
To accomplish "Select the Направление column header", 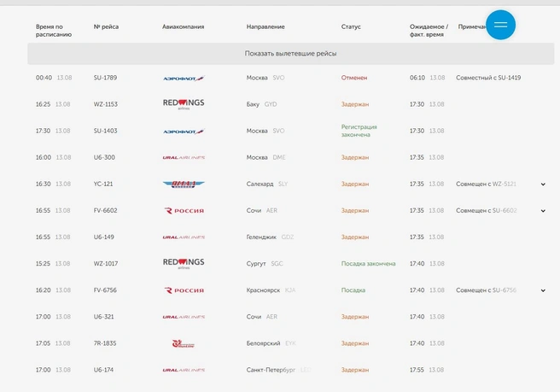I will click(265, 26).
